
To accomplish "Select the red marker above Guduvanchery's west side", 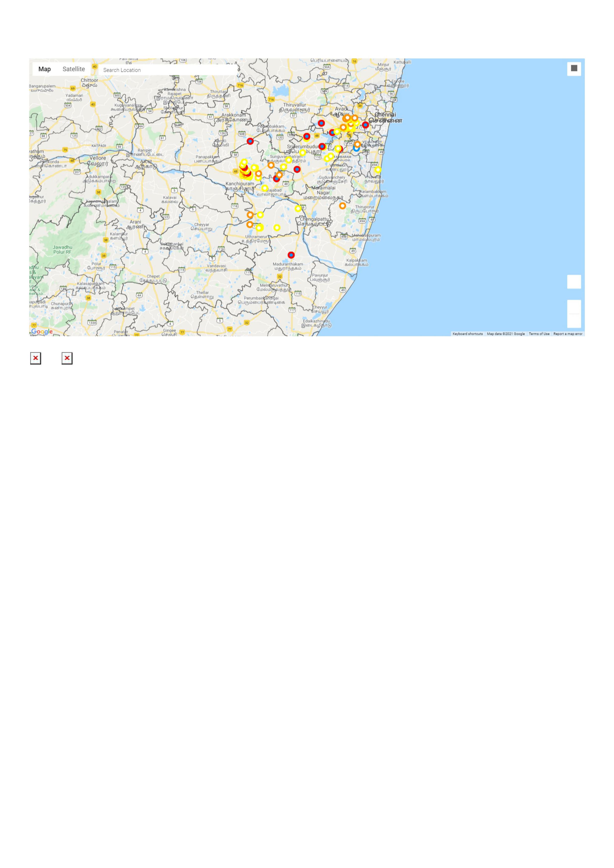I will pyautogui.click(x=297, y=169).
